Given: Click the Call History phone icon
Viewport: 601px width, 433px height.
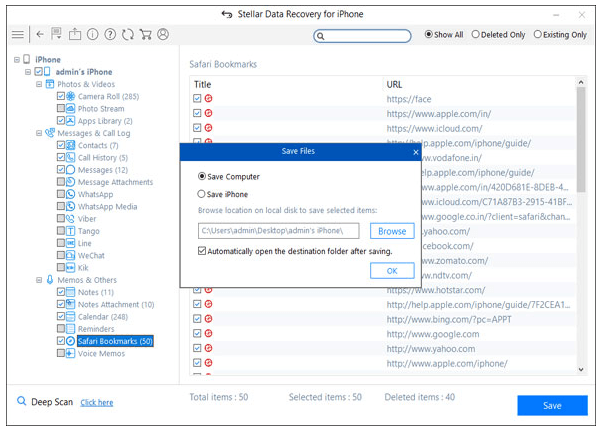Looking at the screenshot, I should tap(71, 157).
